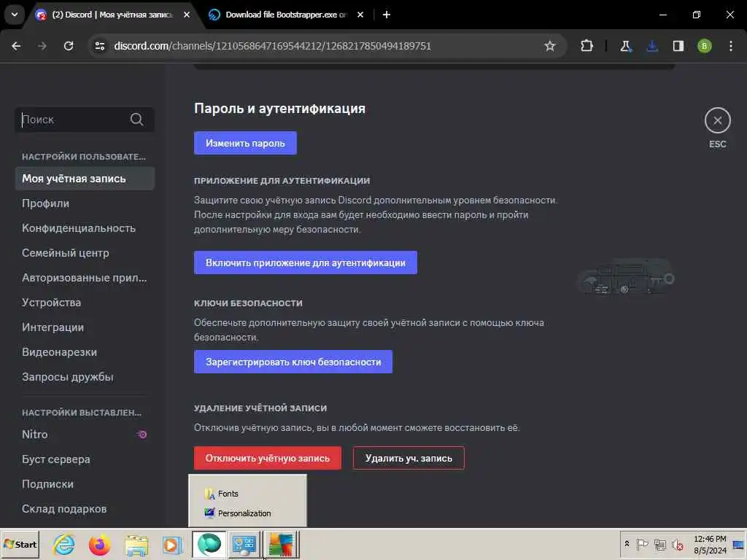This screenshot has height=560, width=747.
Task: Click the magnifier icon in search box
Action: tap(136, 120)
